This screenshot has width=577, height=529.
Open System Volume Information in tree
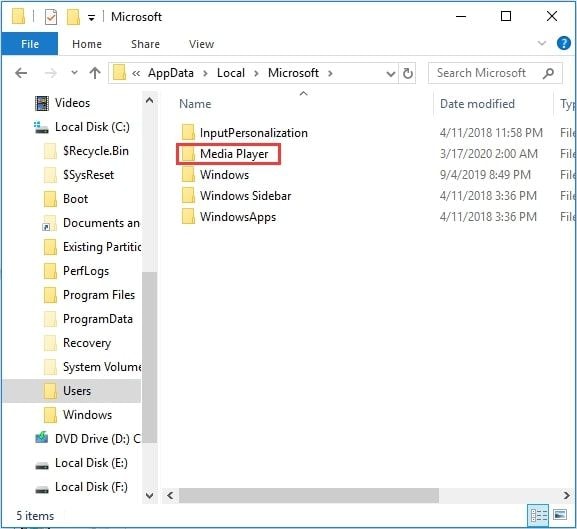pyautogui.click(x=102, y=367)
